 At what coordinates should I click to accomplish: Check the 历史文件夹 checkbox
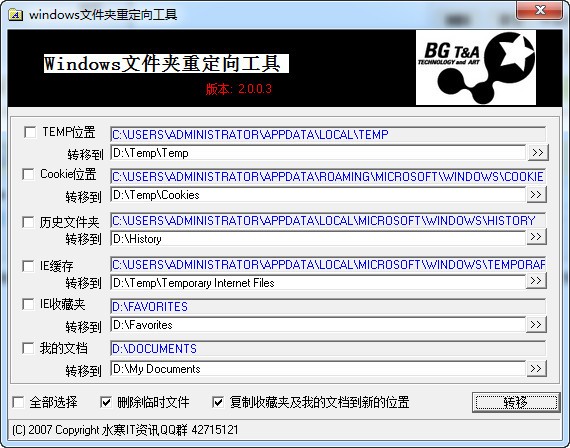tap(28, 222)
